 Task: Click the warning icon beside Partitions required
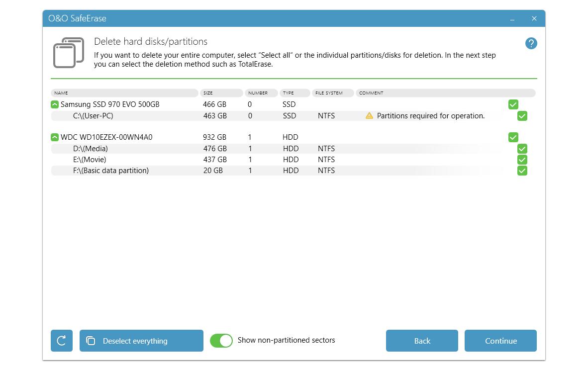tap(369, 116)
